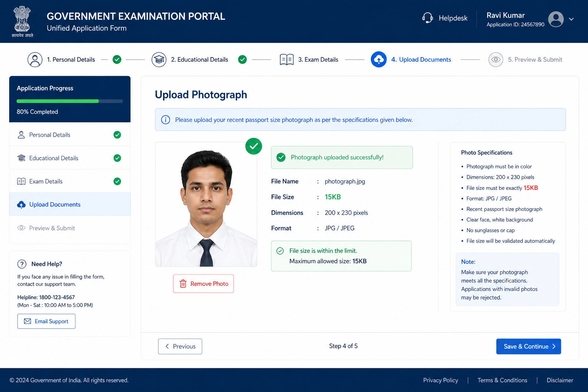Click the info icon in the upload notice

point(165,120)
